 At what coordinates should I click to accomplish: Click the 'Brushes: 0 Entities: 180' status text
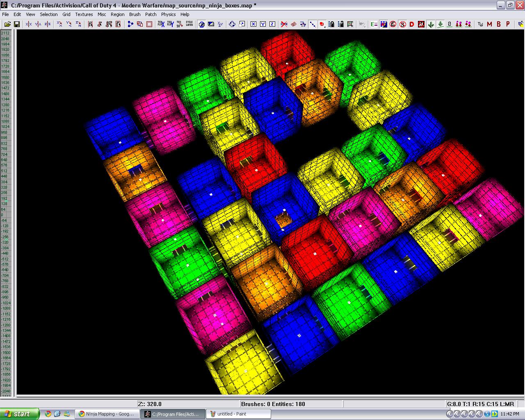point(273,404)
